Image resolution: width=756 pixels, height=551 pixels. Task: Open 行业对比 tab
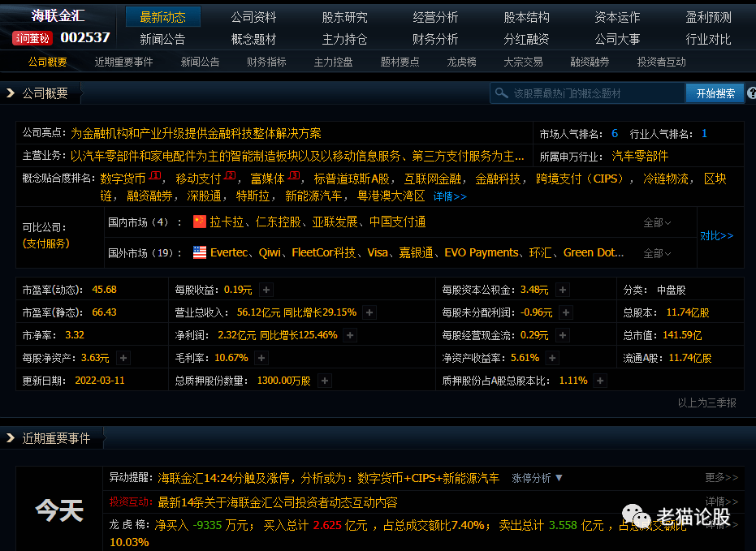click(x=708, y=39)
